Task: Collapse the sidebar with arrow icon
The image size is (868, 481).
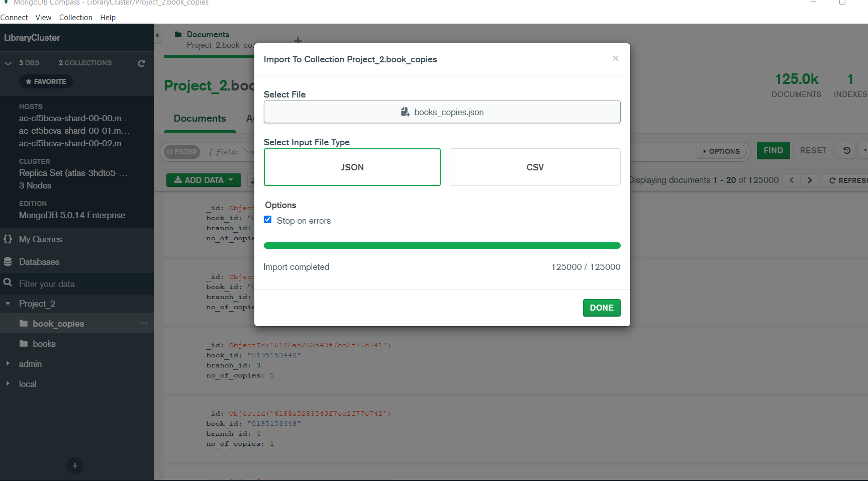Action: click(157, 35)
